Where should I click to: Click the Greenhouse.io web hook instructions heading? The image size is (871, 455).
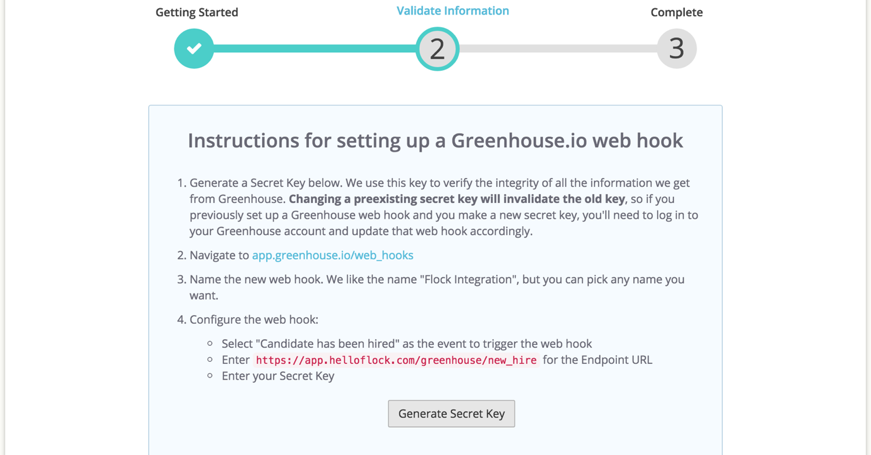436,141
